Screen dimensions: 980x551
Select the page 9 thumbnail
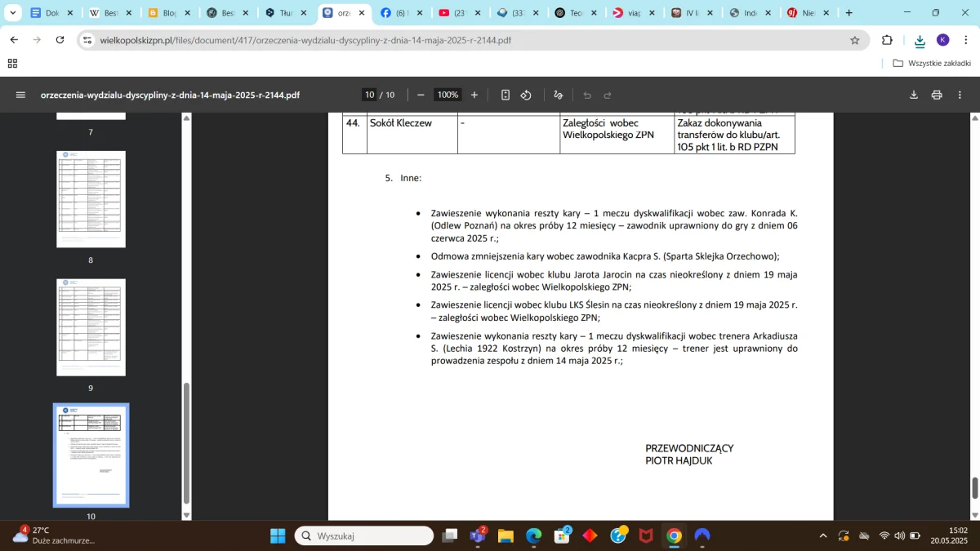[91, 327]
